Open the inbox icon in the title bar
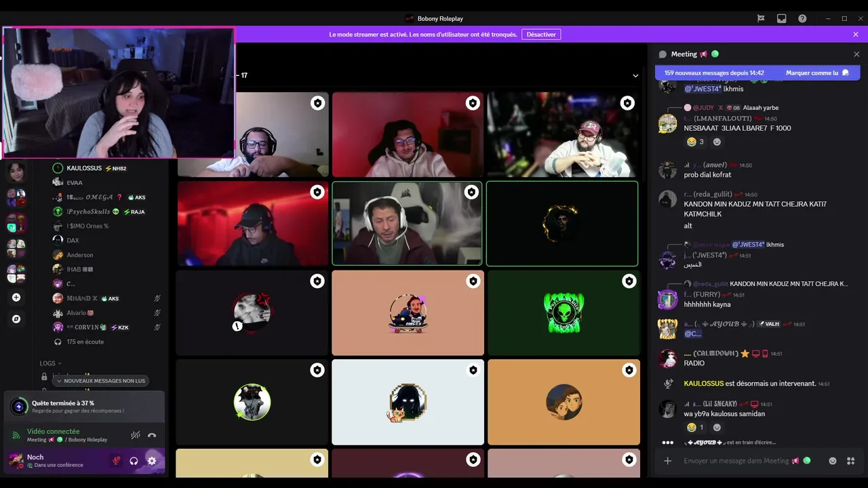868x488 pixels. pyautogui.click(x=781, y=18)
